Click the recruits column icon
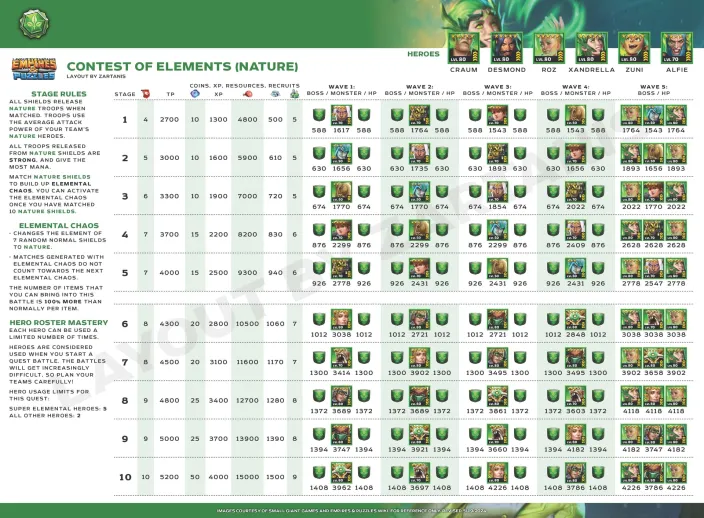 295,93
